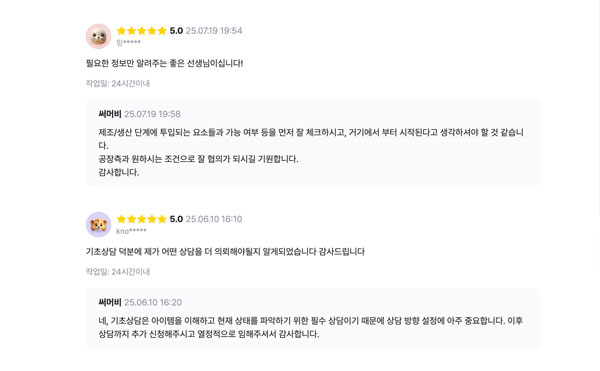Click the first star in the top review

click(121, 31)
